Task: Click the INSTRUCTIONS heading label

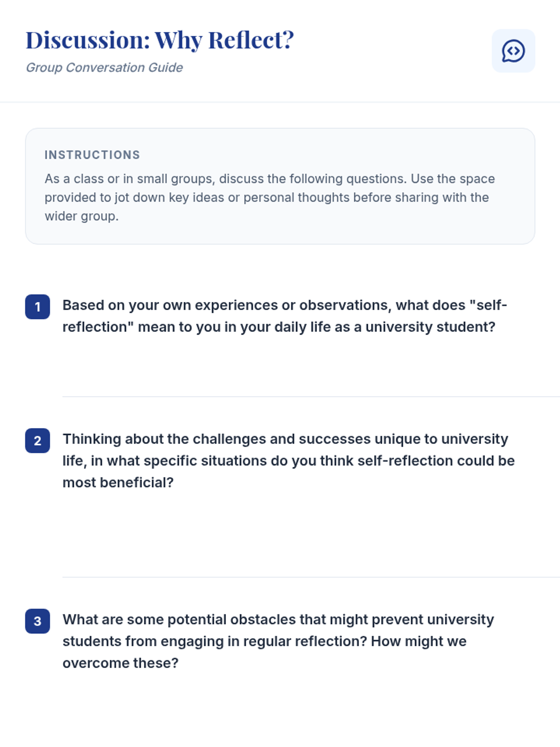Action: click(92, 155)
